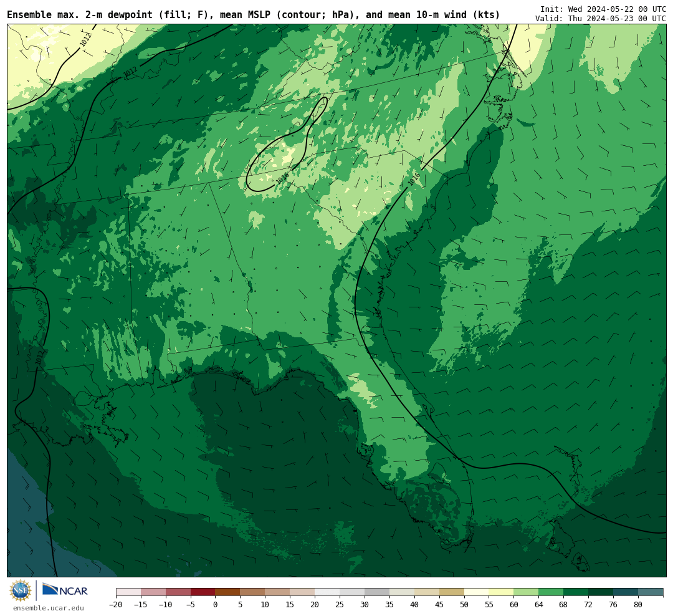Pick the darkest green swatch between 72 and 76
The height and width of the screenshot is (616, 673).
601,592
